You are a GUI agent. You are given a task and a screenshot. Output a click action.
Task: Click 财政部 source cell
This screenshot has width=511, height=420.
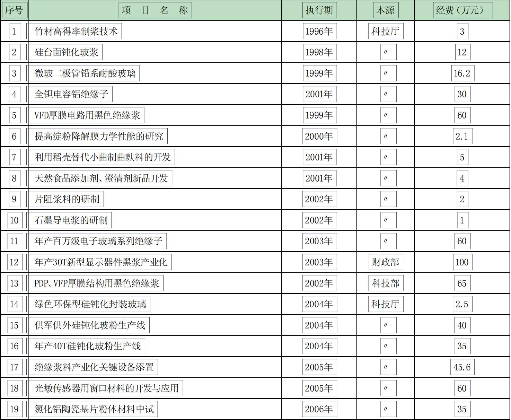pyautogui.click(x=386, y=262)
